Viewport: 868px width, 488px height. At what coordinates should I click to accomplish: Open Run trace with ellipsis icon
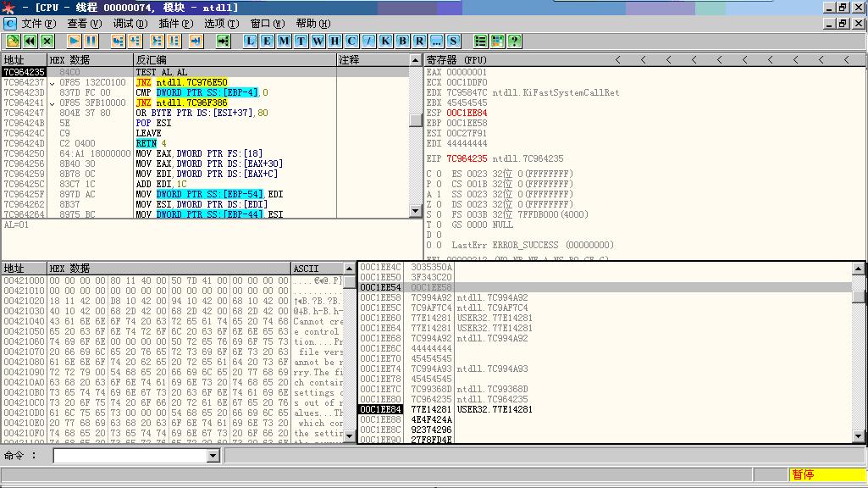click(436, 41)
